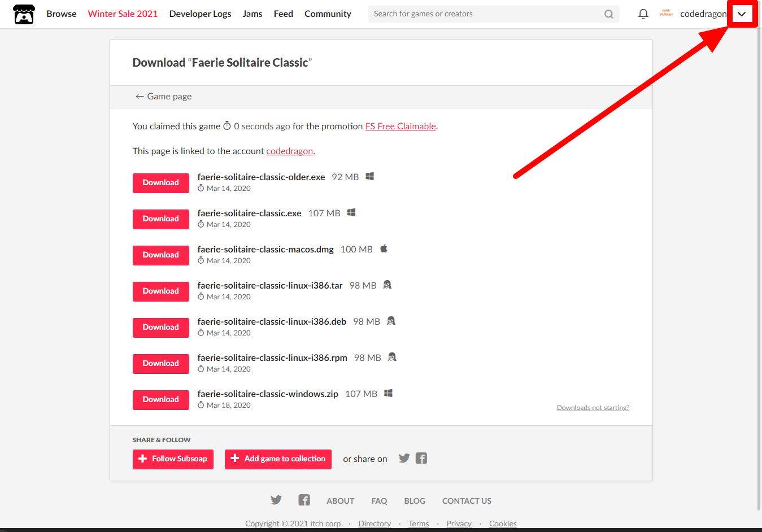Screen dimensions: 762x532
Task: Open the footer Twitter icon
Action: 276,500
